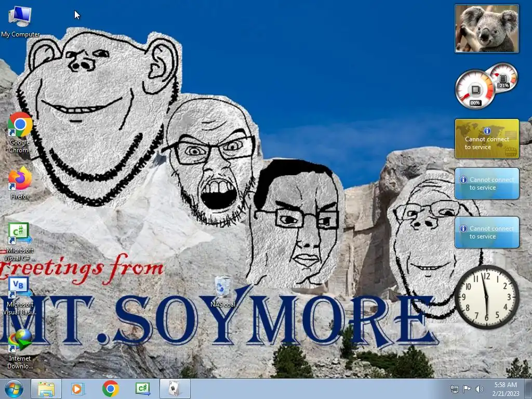This screenshot has height=399, width=532.
Task: Select the Internet Download Manager desktop shortcut
Action: [x=20, y=341]
